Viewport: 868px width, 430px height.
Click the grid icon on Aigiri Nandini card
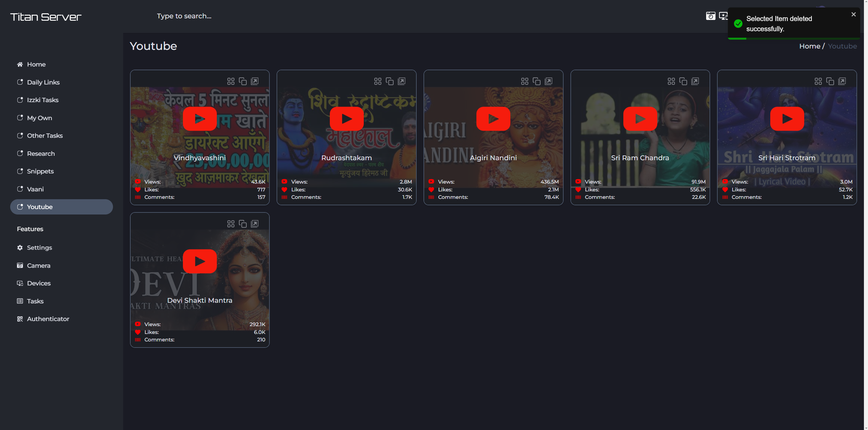coord(525,81)
